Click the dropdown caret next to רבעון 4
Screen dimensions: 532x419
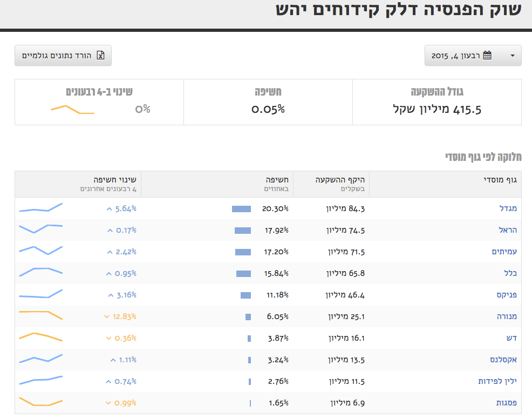tap(513, 56)
